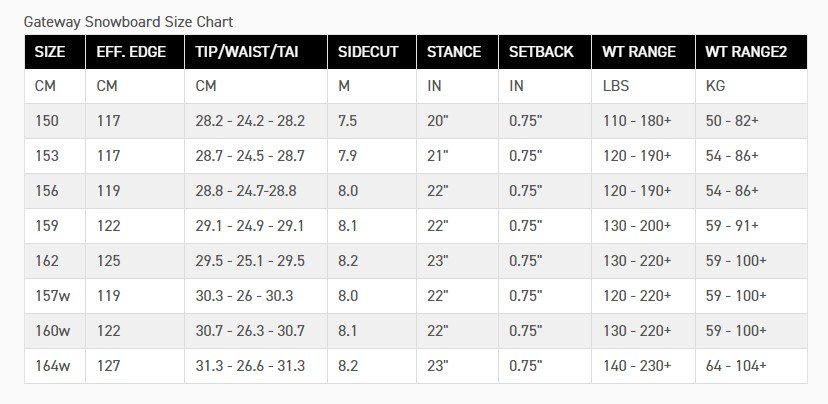Click the TIP/WAIST/TAI header cell
This screenshot has width=828, height=404.
pos(256,52)
